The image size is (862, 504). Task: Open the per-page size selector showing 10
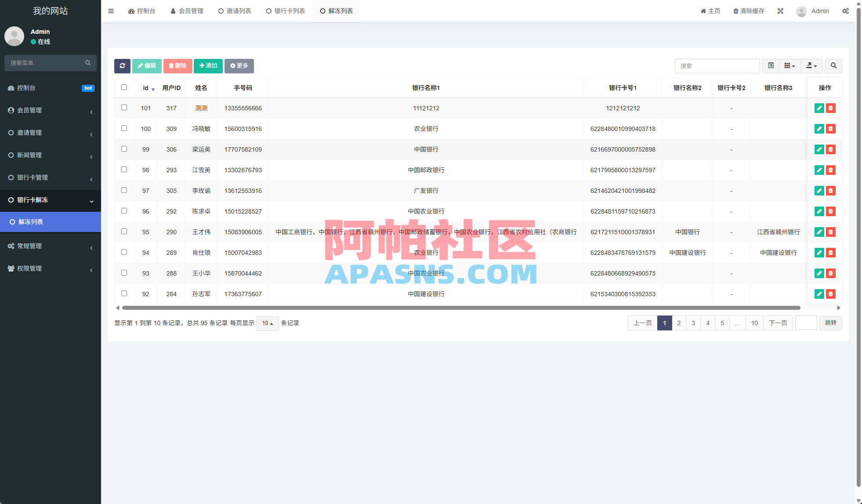click(267, 323)
